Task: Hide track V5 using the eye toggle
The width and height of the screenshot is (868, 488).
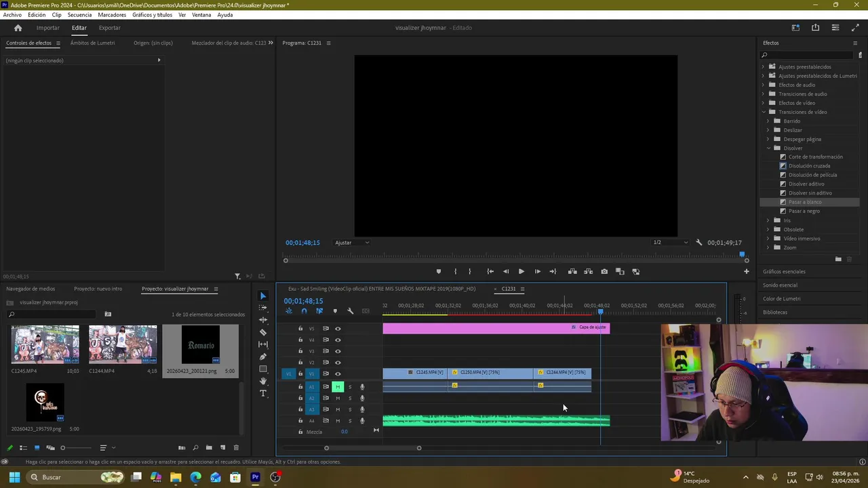Action: pos(338,329)
